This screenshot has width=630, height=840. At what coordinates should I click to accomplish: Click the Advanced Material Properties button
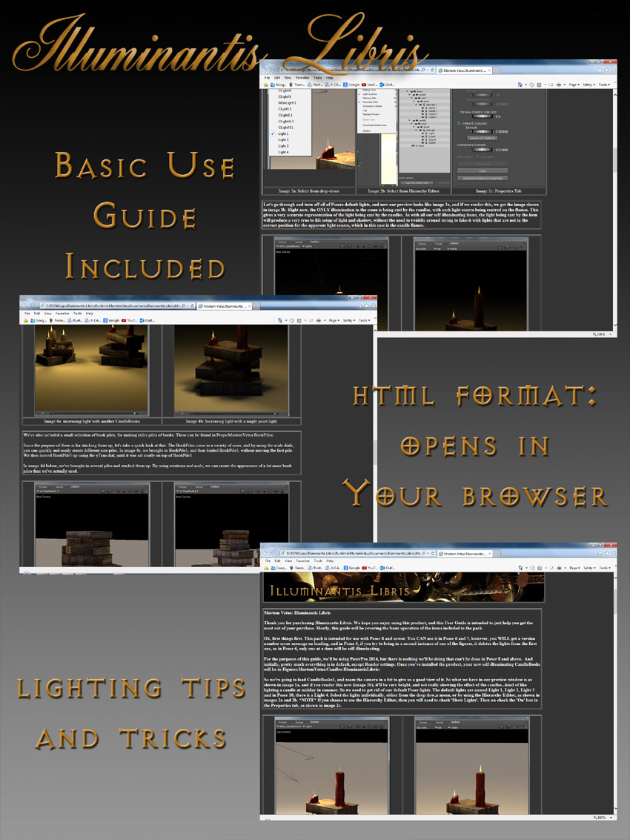(483, 178)
